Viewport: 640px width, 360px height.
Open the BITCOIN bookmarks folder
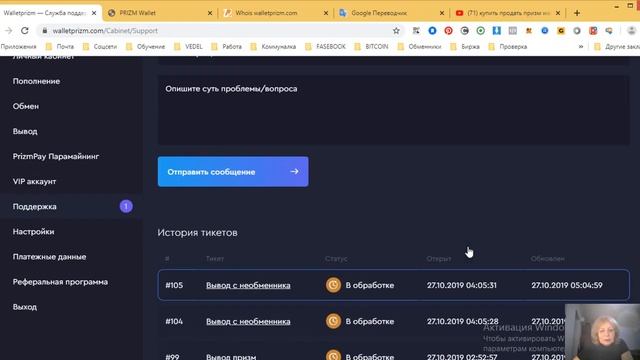coord(371,47)
